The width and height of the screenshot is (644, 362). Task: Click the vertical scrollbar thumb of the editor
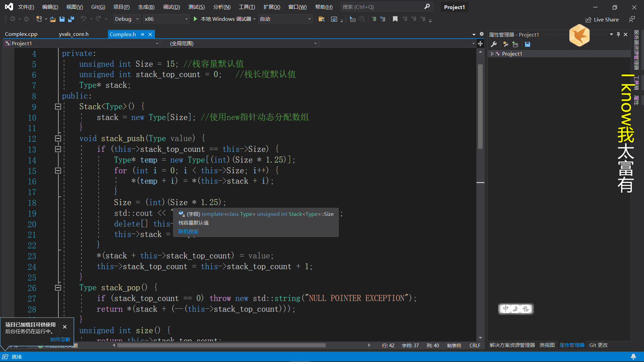[x=480, y=106]
